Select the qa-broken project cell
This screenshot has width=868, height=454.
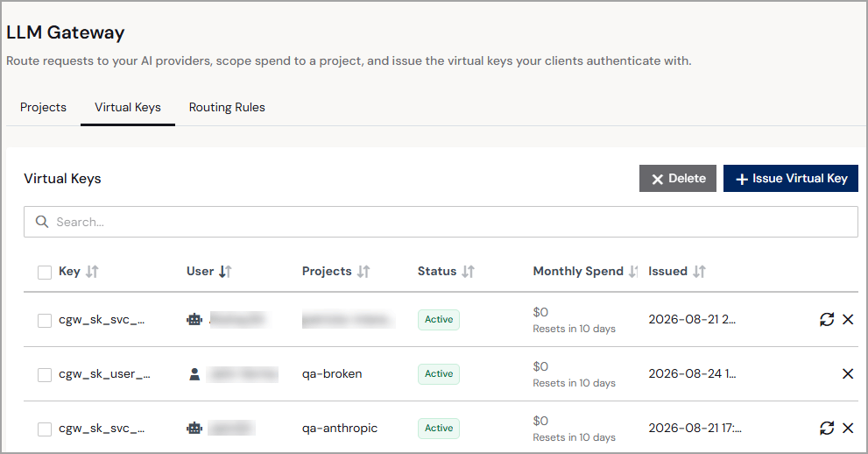point(332,373)
